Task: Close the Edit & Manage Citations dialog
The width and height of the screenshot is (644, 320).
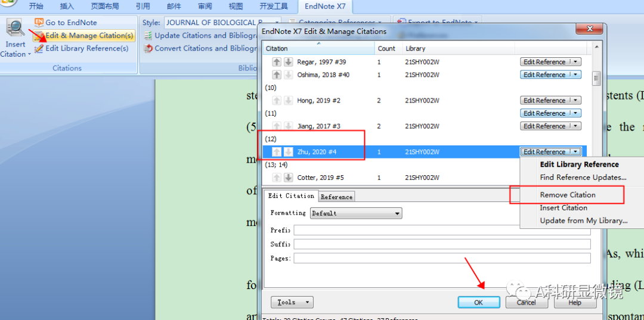Action: (589, 29)
